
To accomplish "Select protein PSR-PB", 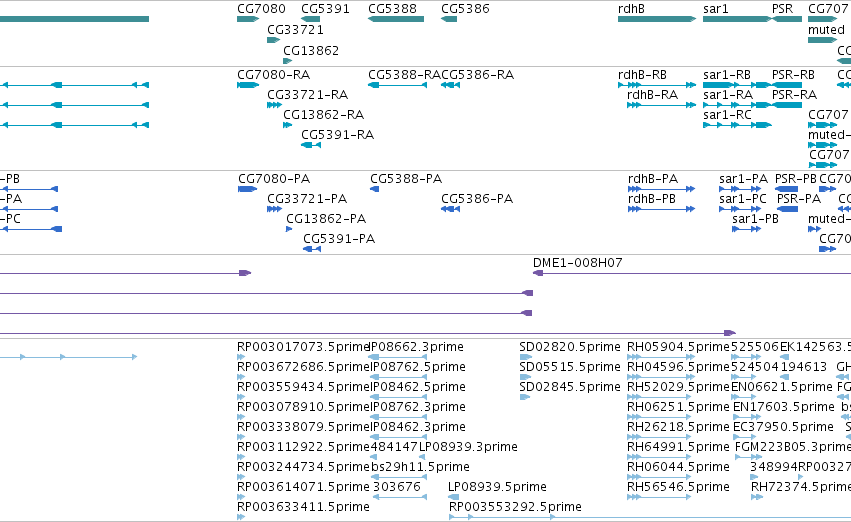I will pos(796,179).
